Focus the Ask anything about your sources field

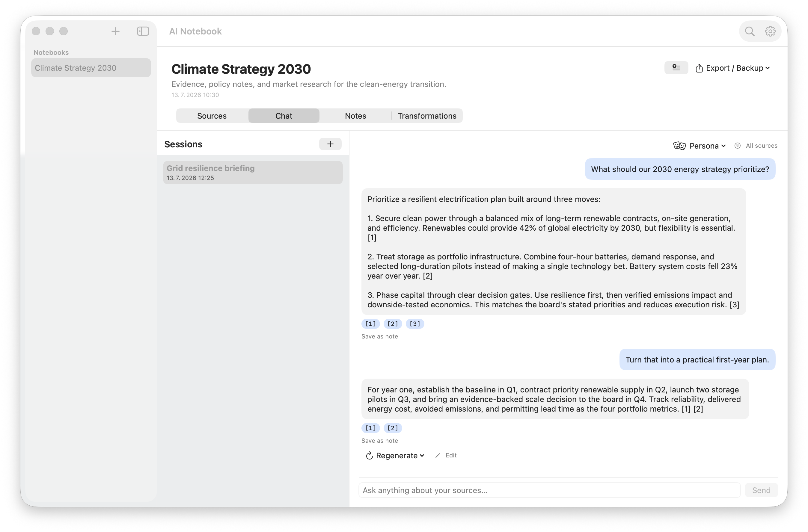point(549,490)
